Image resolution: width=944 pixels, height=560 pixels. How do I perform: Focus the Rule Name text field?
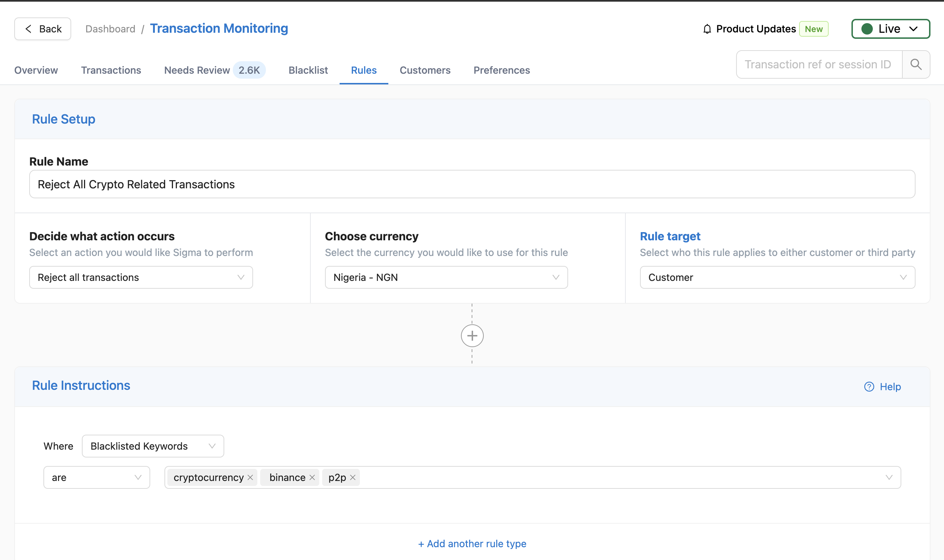(x=472, y=184)
